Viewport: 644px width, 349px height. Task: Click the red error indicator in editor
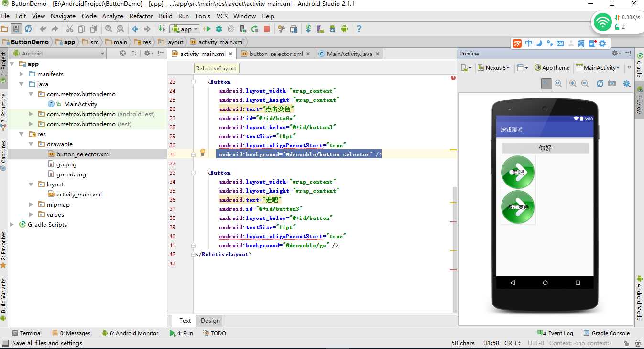tap(453, 78)
